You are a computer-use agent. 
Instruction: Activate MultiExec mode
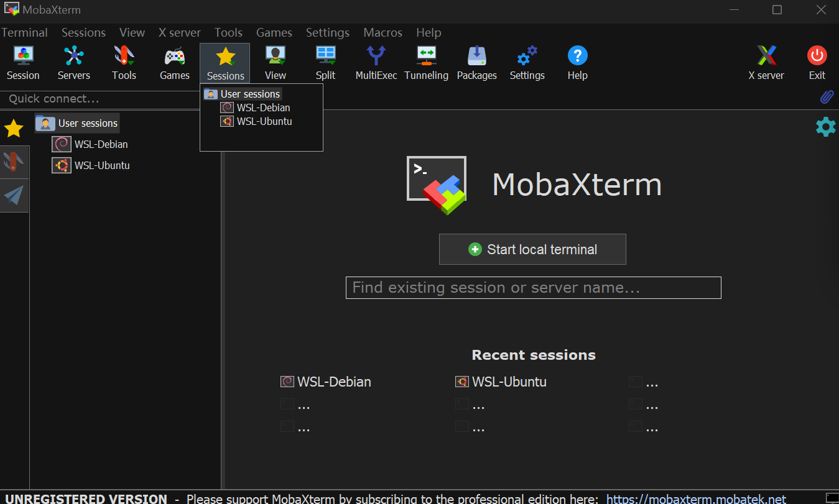click(x=376, y=62)
